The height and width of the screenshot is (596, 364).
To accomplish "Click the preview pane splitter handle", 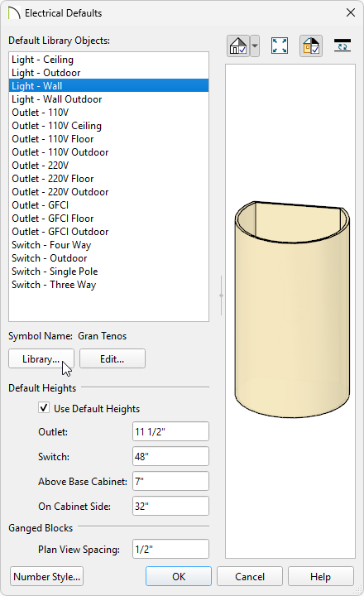I will point(221,296).
